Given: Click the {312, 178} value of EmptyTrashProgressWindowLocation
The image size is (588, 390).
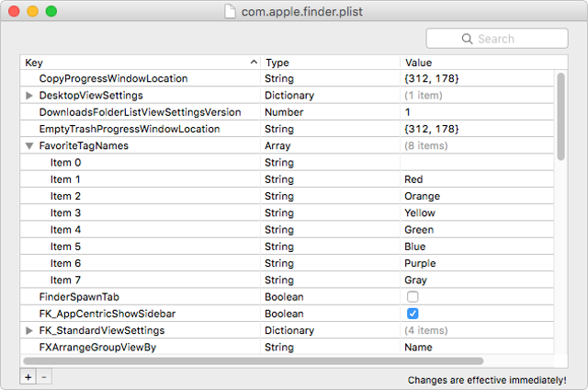Looking at the screenshot, I should click(431, 129).
